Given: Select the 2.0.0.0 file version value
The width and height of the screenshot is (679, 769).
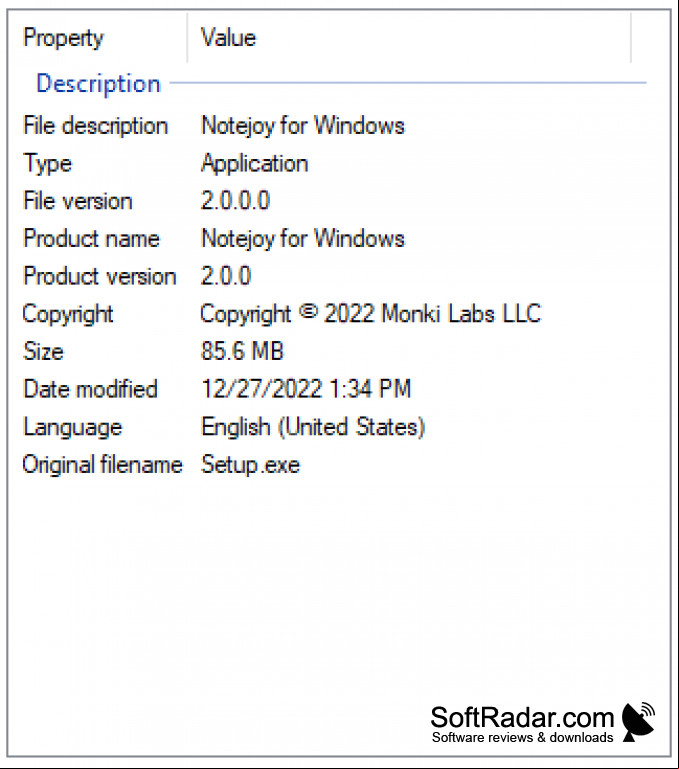Looking at the screenshot, I should (x=235, y=201).
